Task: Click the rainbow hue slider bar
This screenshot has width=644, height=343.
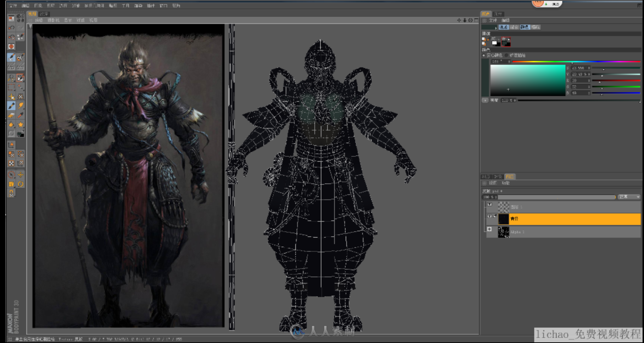Action: click(x=576, y=62)
